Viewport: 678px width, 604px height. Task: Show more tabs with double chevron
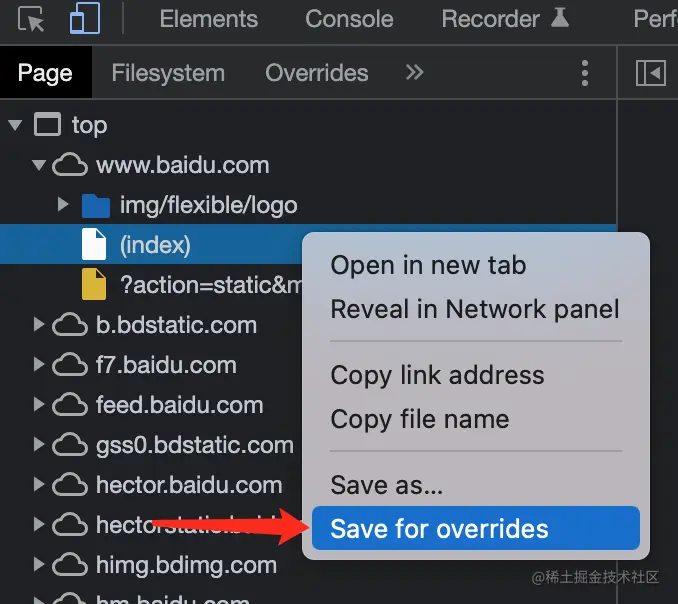[414, 73]
